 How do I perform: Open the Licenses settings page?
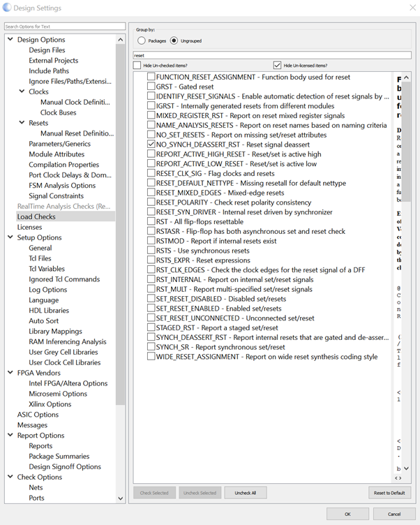tap(29, 227)
